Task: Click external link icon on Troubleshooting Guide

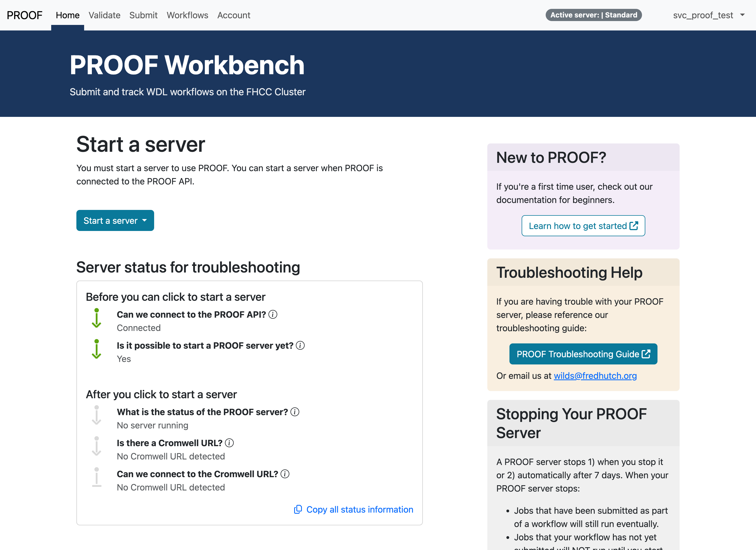Action: tap(646, 354)
